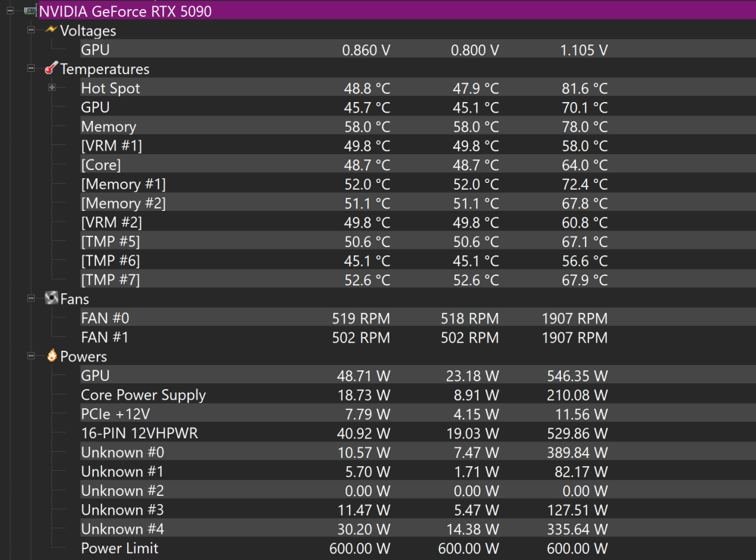Click the GPU card icon beside NVIDIA GeForce RTX 5090
This screenshot has height=560, width=756.
click(30, 11)
